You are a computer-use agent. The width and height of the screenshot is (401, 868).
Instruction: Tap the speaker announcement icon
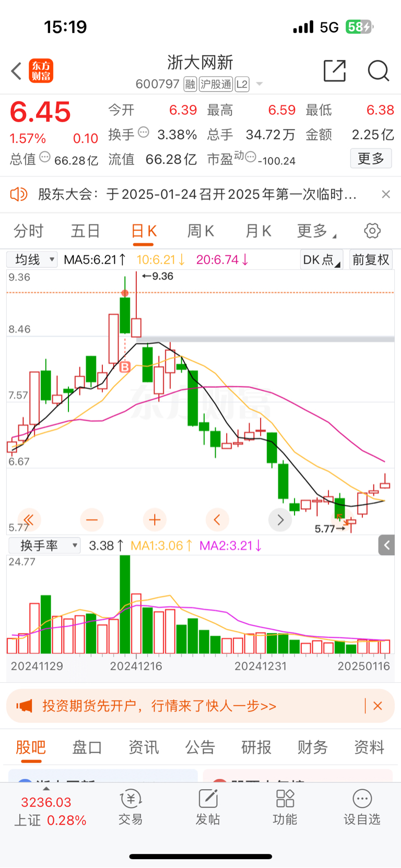point(19,195)
